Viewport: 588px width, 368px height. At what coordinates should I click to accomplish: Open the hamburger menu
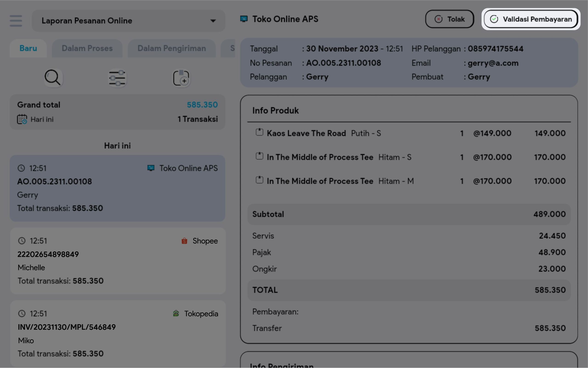pos(16,21)
